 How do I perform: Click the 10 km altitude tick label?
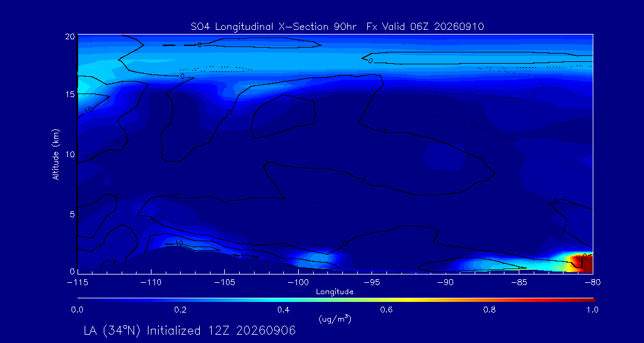[x=70, y=154]
